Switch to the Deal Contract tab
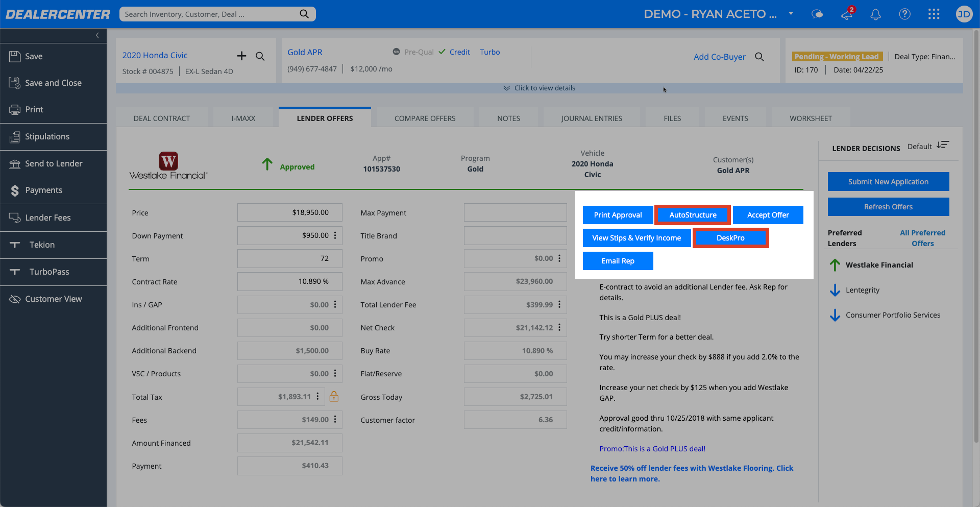This screenshot has width=980, height=507. click(x=162, y=118)
